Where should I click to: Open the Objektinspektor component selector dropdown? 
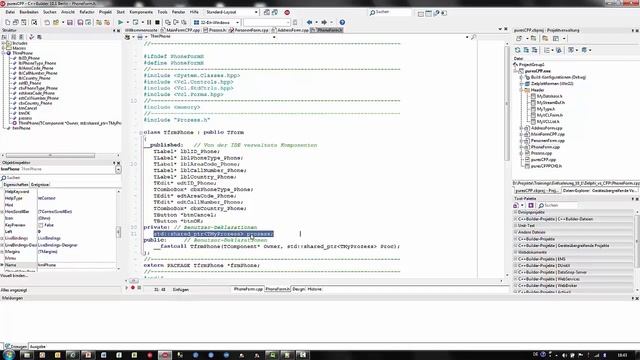[118, 169]
